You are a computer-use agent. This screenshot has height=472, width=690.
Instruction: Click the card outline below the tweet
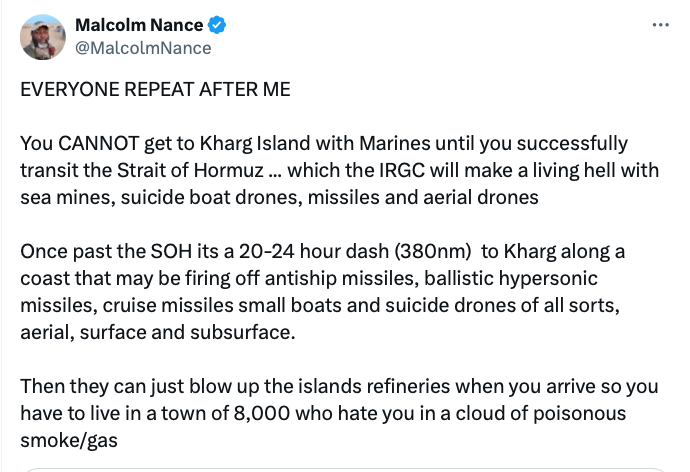345,469
